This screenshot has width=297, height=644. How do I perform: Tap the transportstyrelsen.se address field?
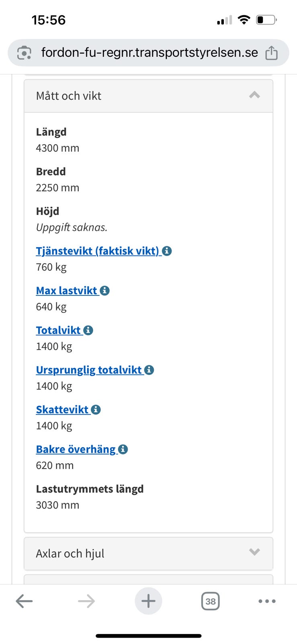tap(150, 53)
